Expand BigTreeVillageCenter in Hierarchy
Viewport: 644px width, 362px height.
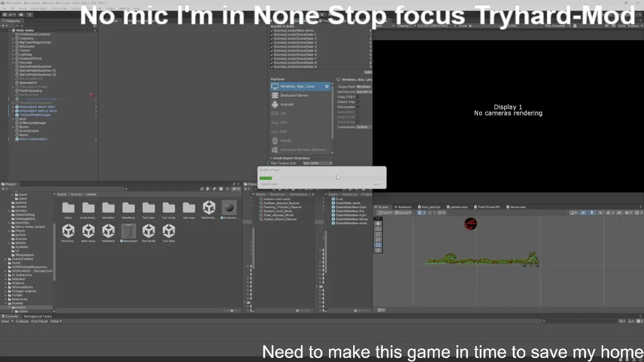point(13,43)
